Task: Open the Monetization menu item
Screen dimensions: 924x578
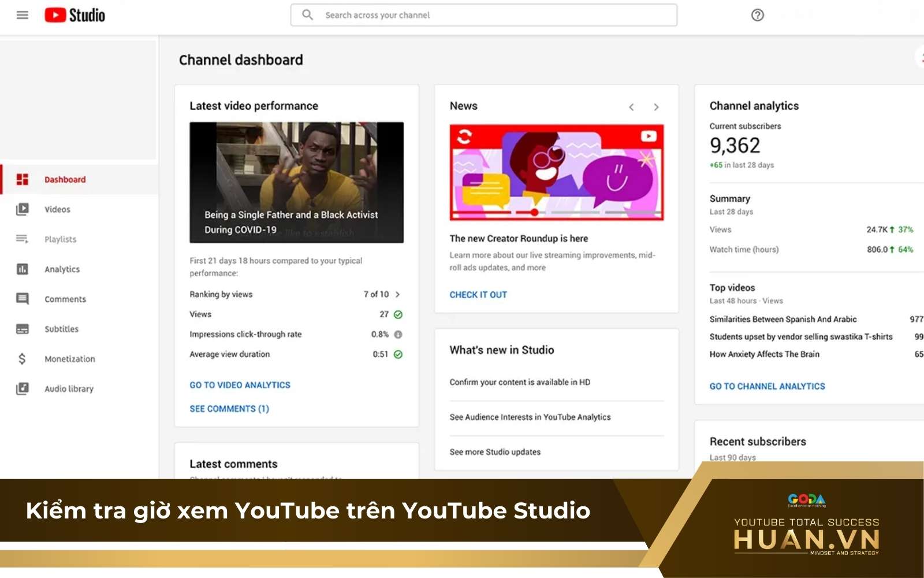Action: tap(80, 359)
